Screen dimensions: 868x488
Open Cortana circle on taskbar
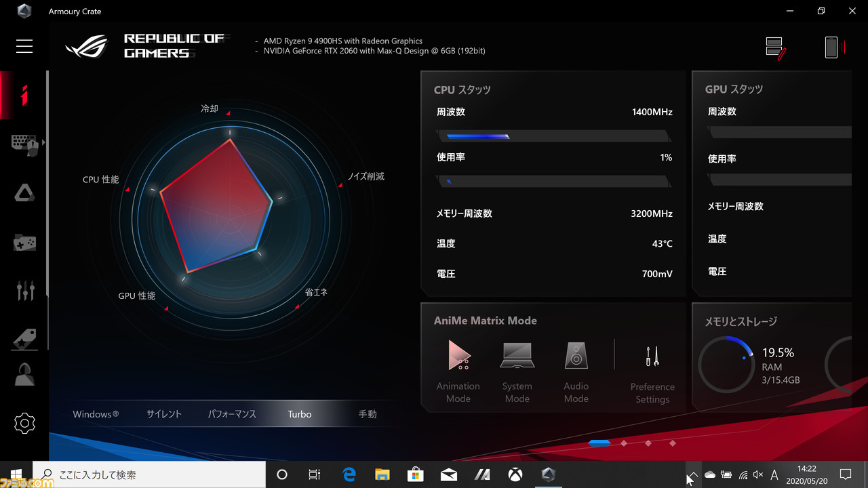coord(282,474)
